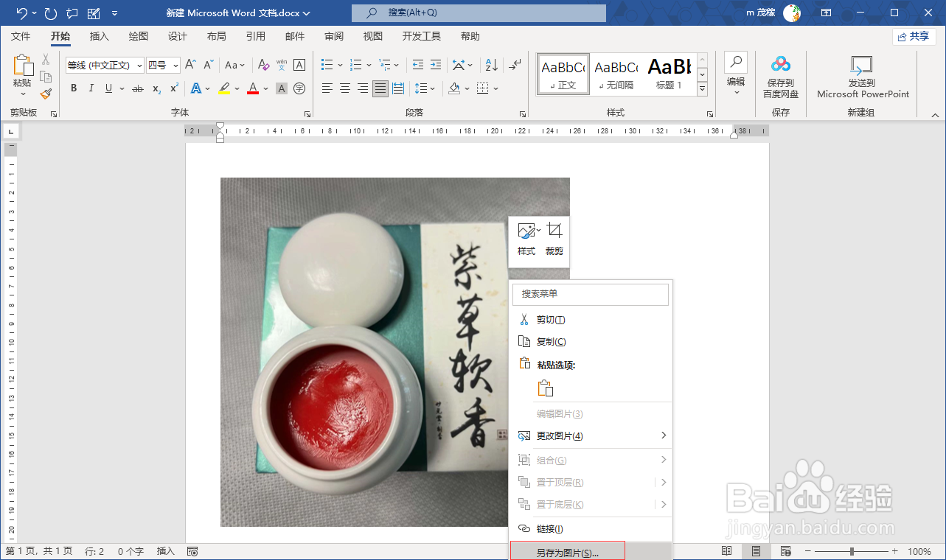Click Picture Styles button in mini toolbar

coord(526,239)
